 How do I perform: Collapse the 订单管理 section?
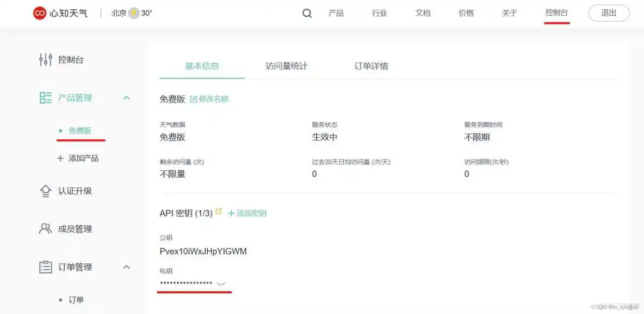(x=126, y=267)
